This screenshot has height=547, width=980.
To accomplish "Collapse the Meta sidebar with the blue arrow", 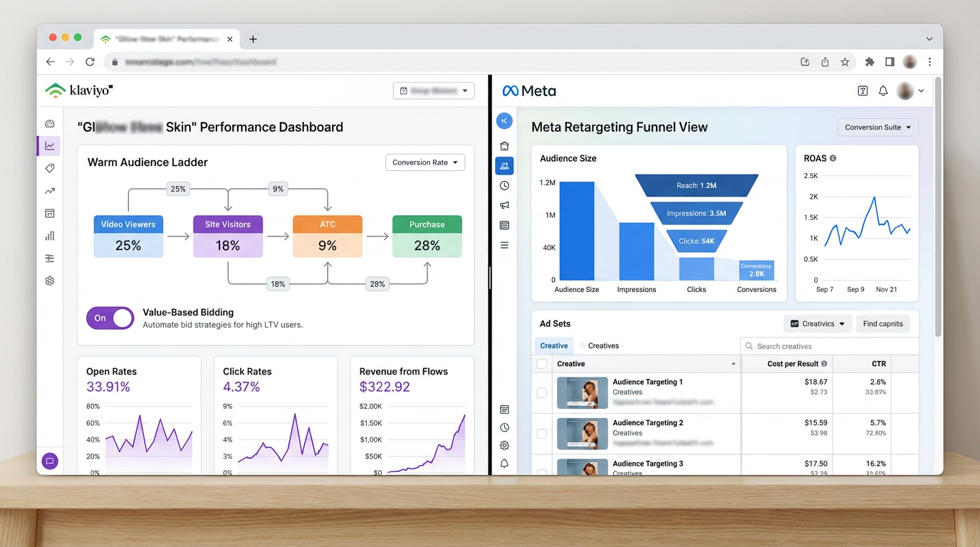I will point(504,121).
